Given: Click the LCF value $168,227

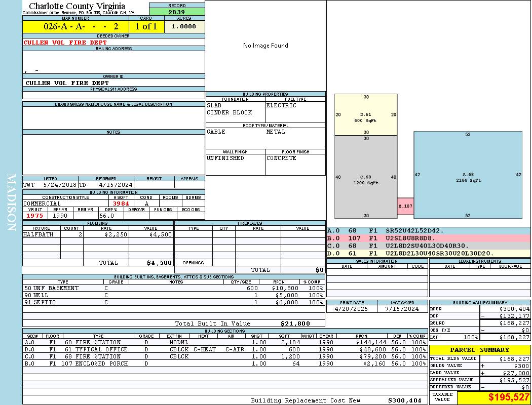Looking at the screenshot, I should pyautogui.click(x=514, y=337).
